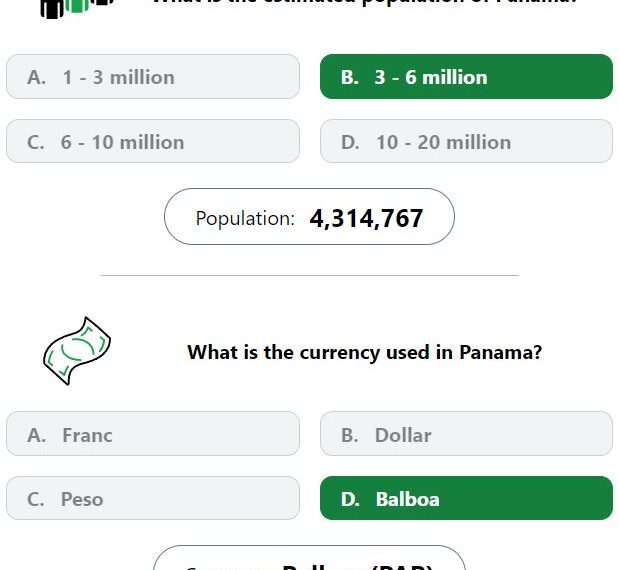The image size is (619, 570).
Task: Click the people population icon
Action: tap(77, 9)
